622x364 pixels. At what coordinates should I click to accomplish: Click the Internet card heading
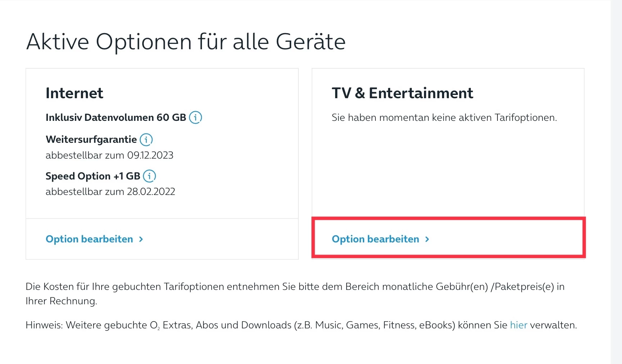75,93
